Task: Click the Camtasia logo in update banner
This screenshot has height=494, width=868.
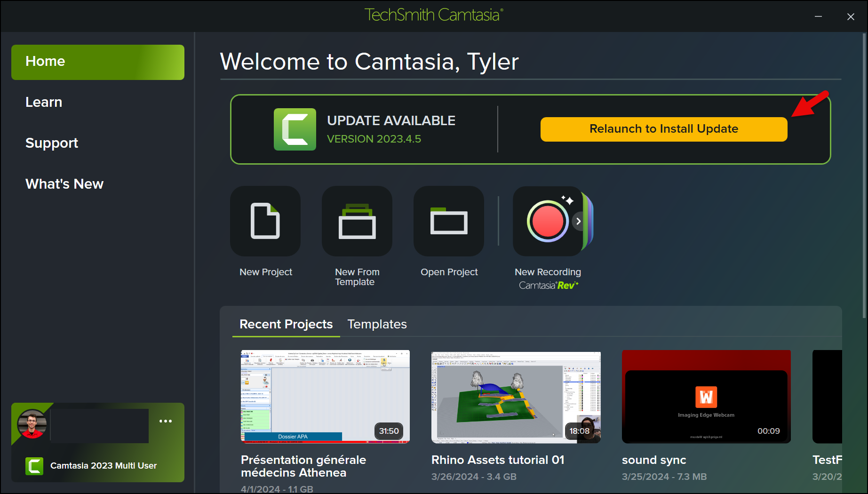Action: 295,129
